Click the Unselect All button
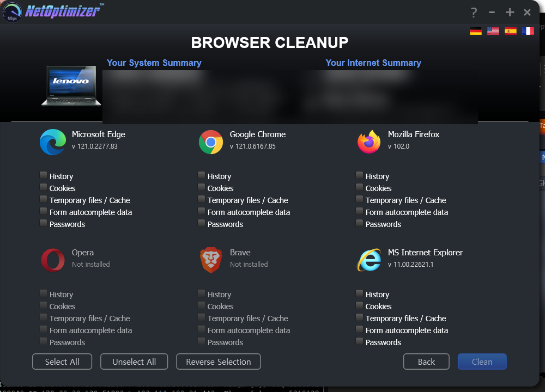Image resolution: width=545 pixels, height=392 pixels. click(x=134, y=362)
